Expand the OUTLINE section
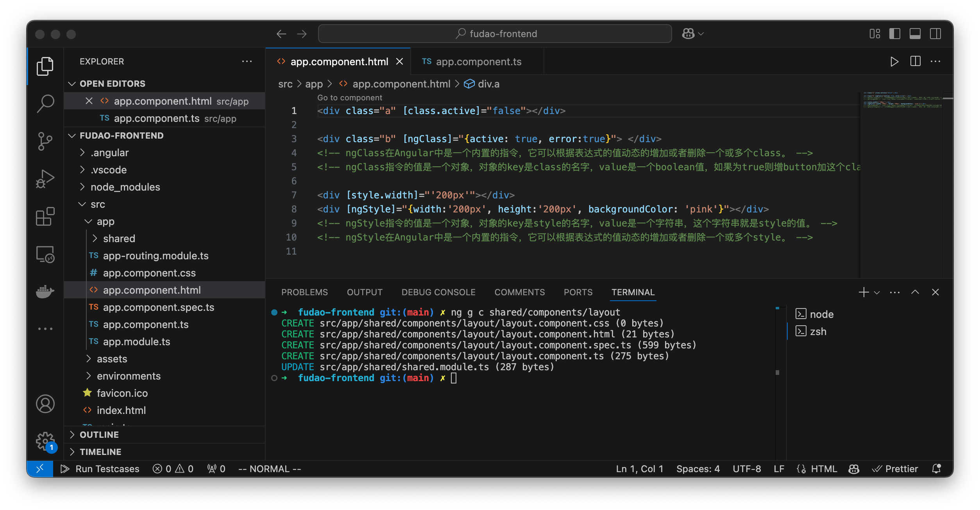 coord(72,434)
